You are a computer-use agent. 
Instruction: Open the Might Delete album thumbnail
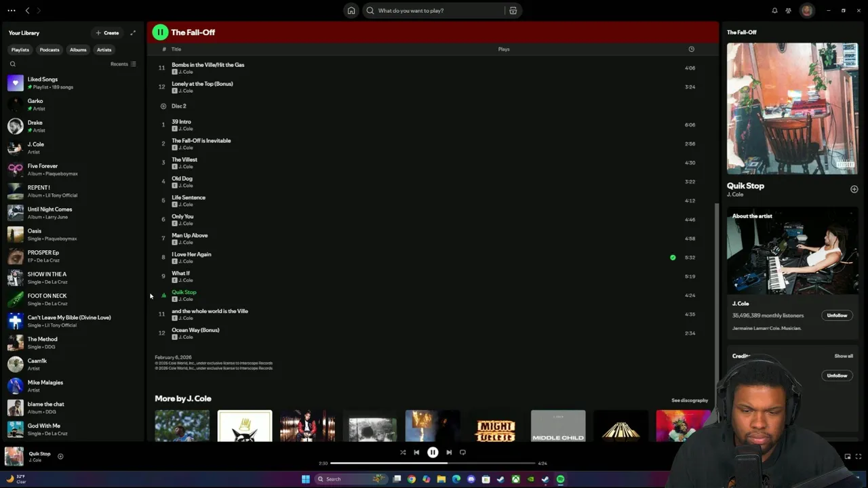495,426
